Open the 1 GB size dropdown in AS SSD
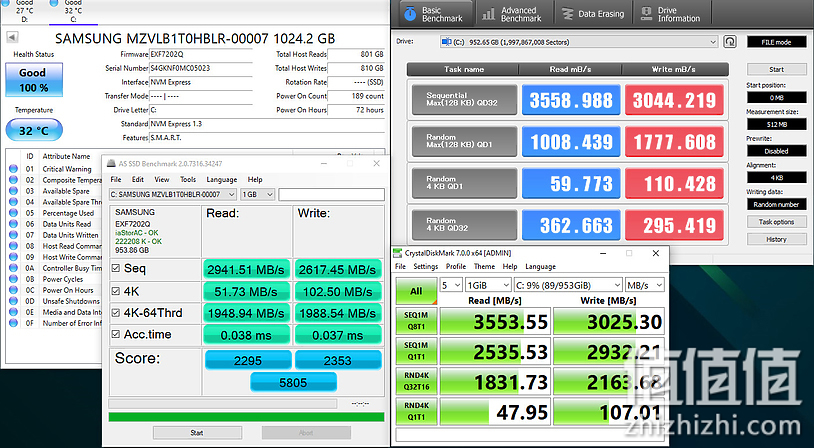814x448 pixels. coord(257,194)
